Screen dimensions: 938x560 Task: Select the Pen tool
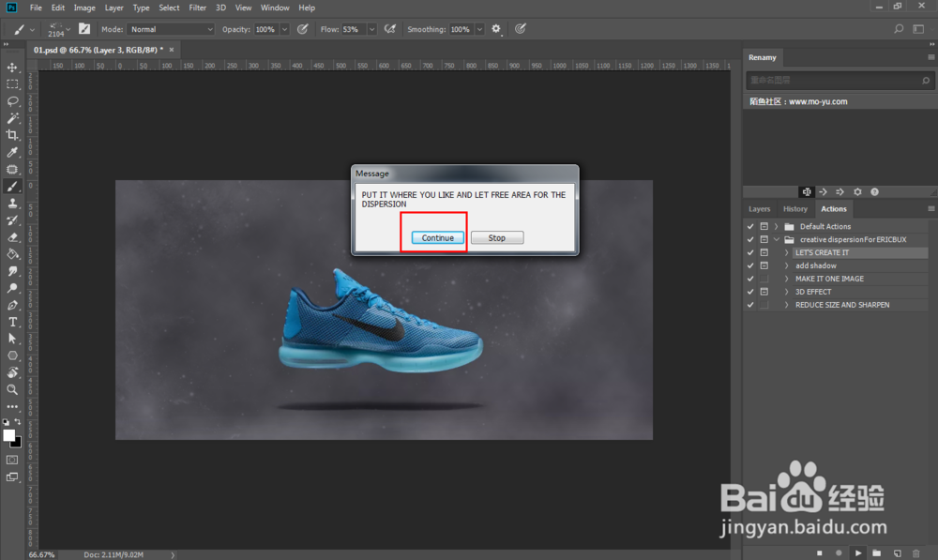[x=12, y=305]
